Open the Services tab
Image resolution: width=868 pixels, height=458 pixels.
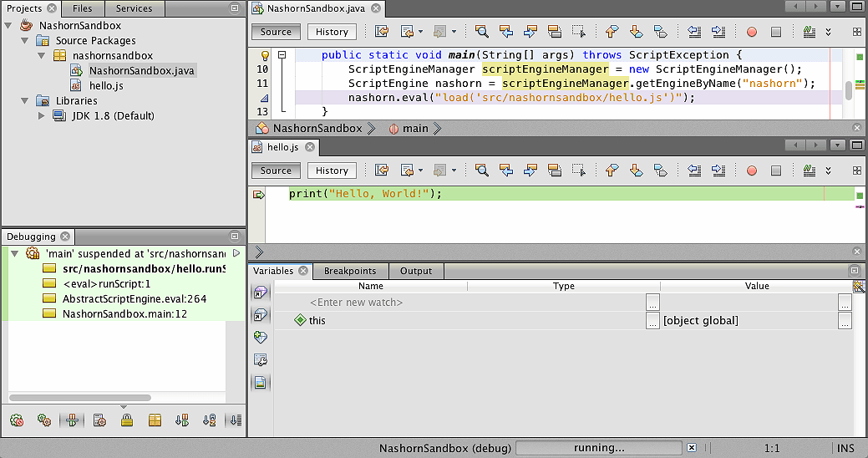134,8
